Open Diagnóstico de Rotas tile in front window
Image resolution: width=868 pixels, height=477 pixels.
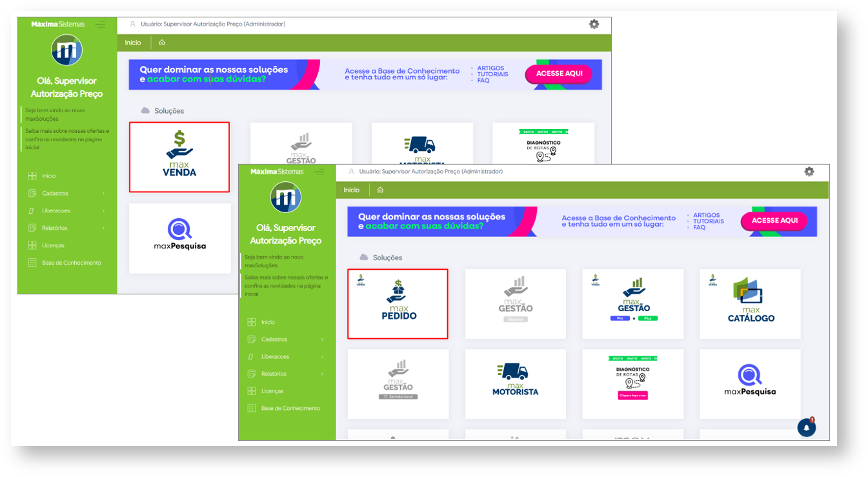(x=633, y=385)
